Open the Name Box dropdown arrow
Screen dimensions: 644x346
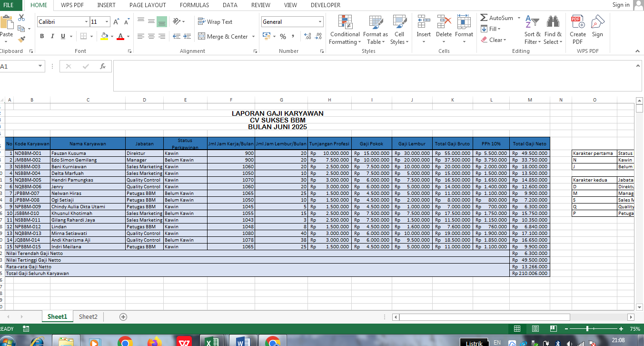point(40,66)
